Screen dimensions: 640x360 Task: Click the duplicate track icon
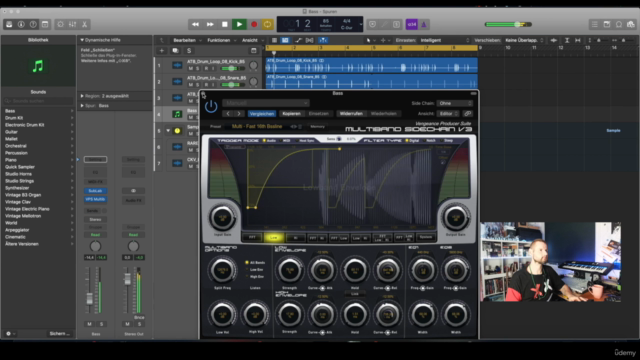click(176, 51)
